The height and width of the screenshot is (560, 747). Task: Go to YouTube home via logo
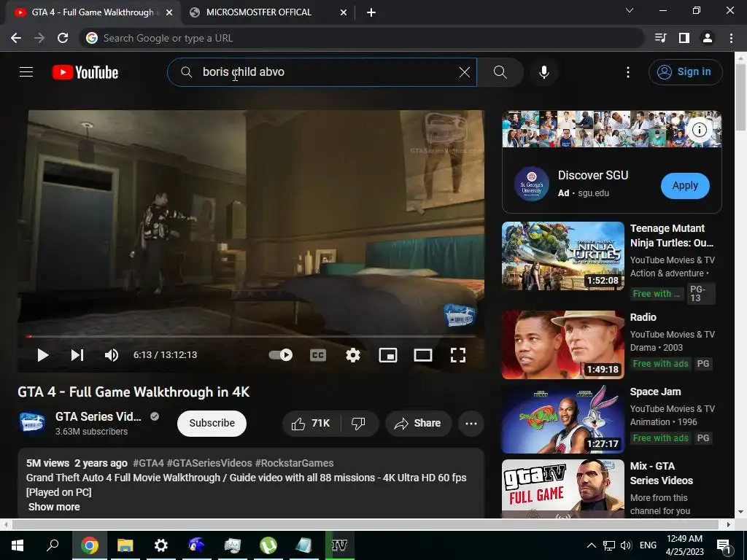pyautogui.click(x=85, y=72)
